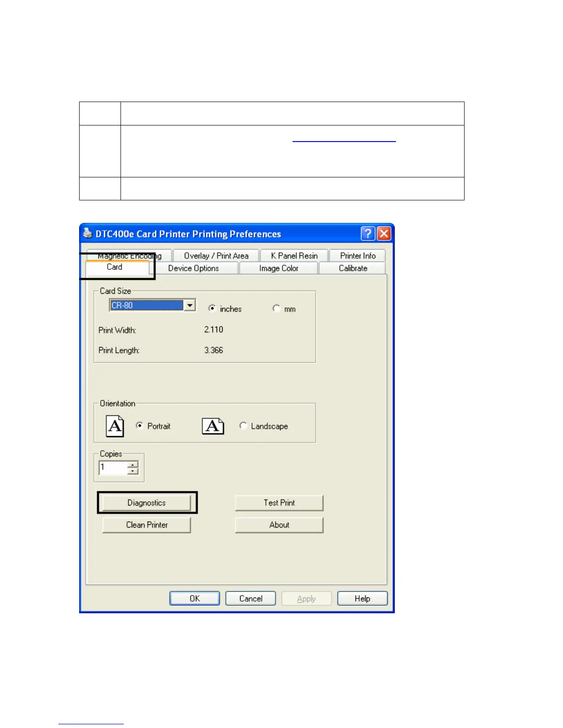
Task: Click the Cancel button
Action: click(x=251, y=598)
